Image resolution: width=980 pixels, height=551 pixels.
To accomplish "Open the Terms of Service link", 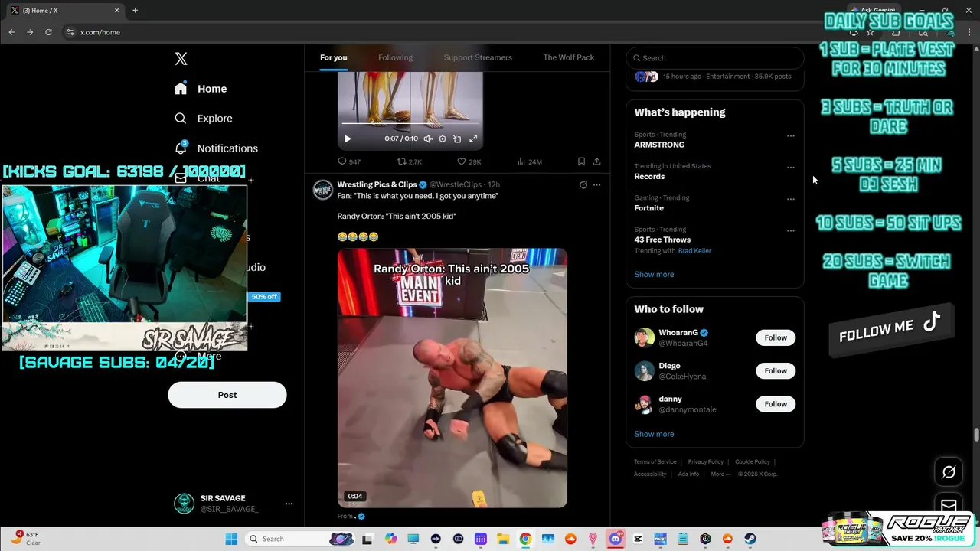I will click(x=655, y=462).
